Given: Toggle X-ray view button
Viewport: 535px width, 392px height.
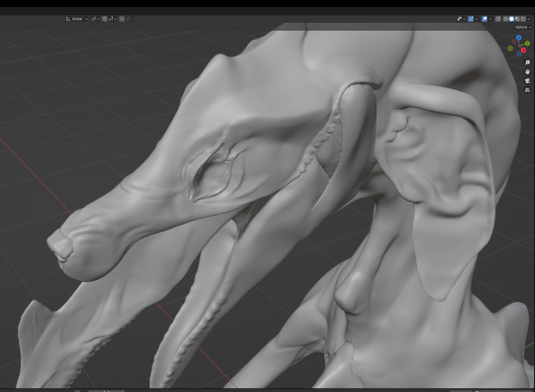Looking at the screenshot, I should 498,19.
